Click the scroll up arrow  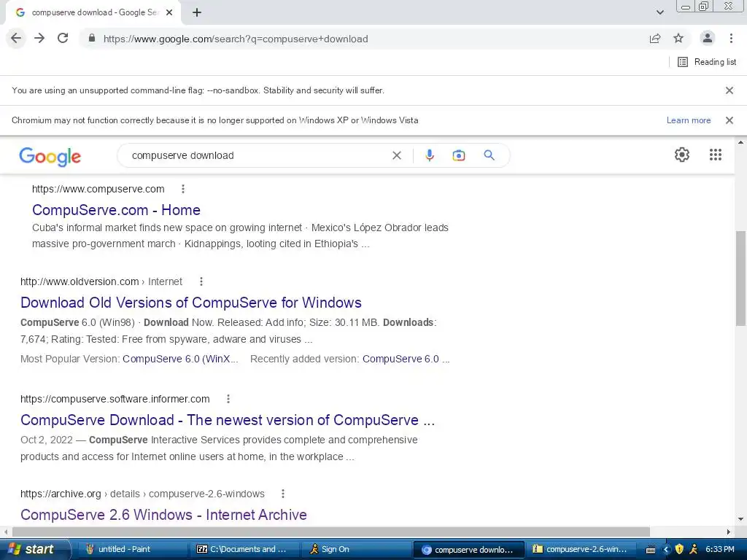click(741, 142)
